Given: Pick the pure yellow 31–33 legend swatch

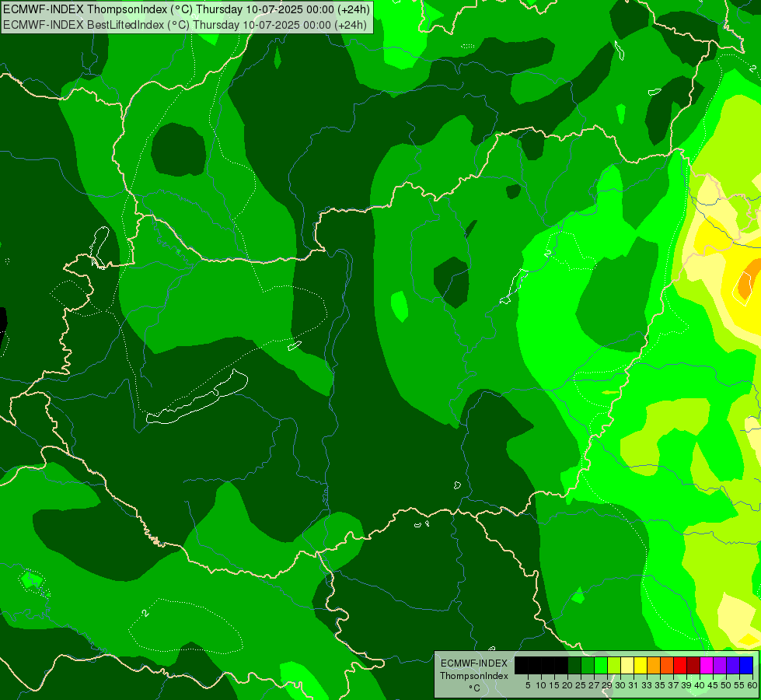Looking at the screenshot, I should pyautogui.click(x=641, y=665).
